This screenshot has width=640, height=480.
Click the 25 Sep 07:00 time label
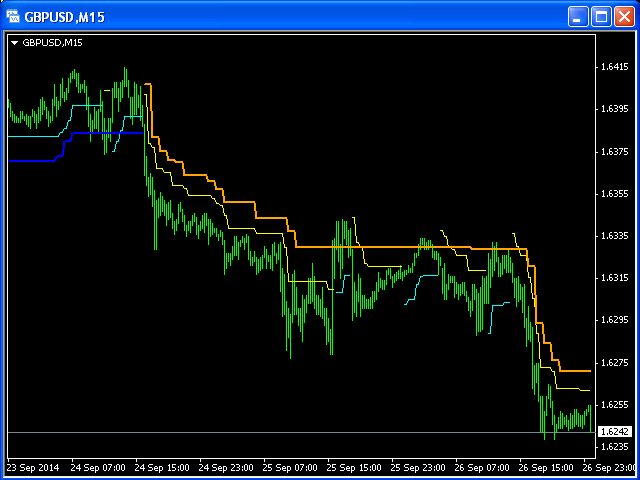[291, 467]
